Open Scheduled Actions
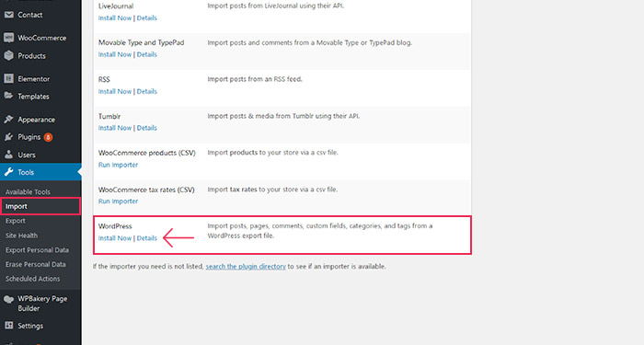This screenshot has width=644, height=345. tap(32, 279)
